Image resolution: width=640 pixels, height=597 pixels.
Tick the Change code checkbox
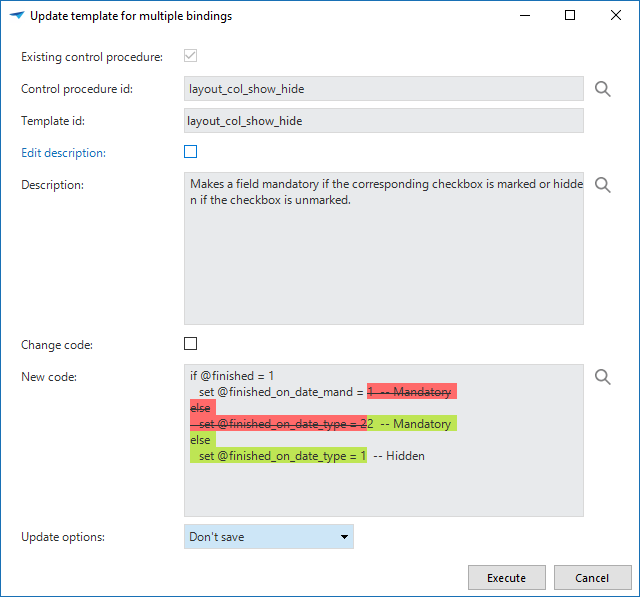click(190, 344)
